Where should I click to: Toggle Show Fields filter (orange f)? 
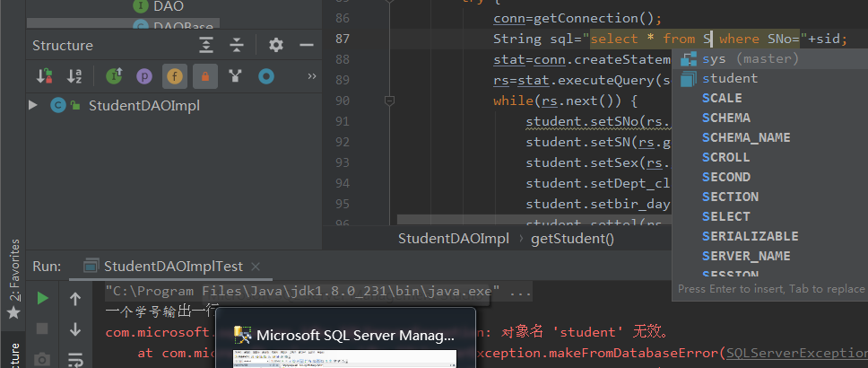(x=175, y=76)
